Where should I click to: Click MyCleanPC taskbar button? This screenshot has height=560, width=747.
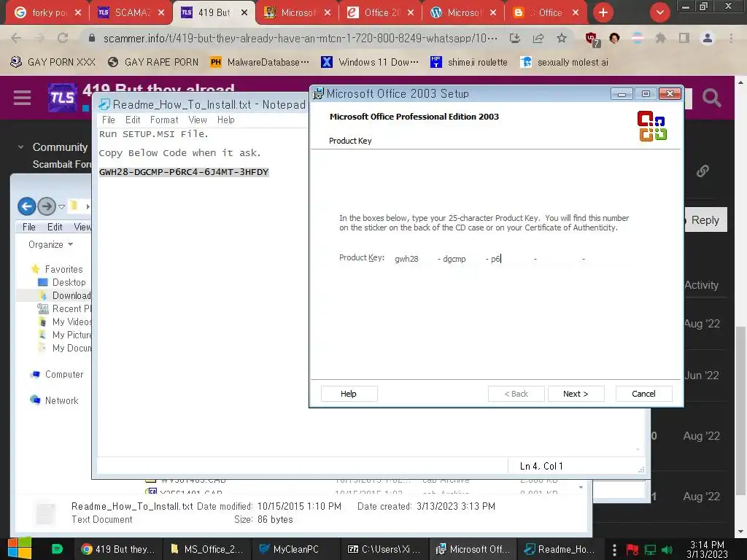click(295, 549)
